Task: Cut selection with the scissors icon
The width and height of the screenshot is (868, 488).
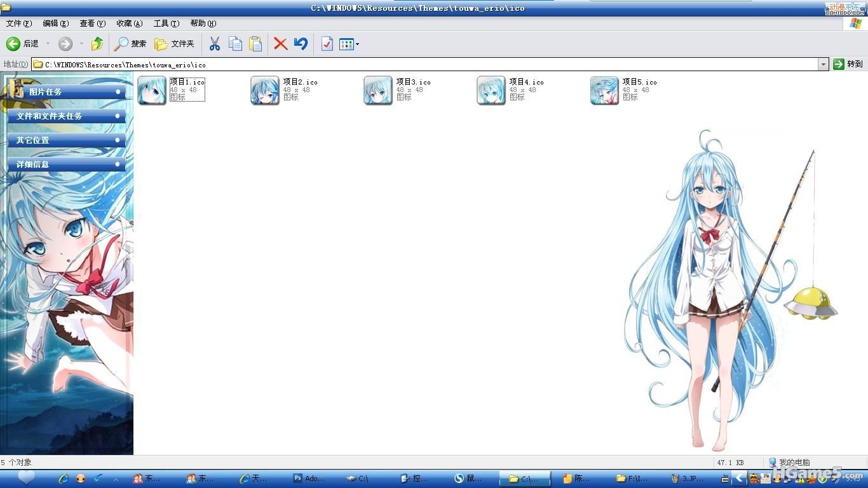Action: [x=215, y=44]
